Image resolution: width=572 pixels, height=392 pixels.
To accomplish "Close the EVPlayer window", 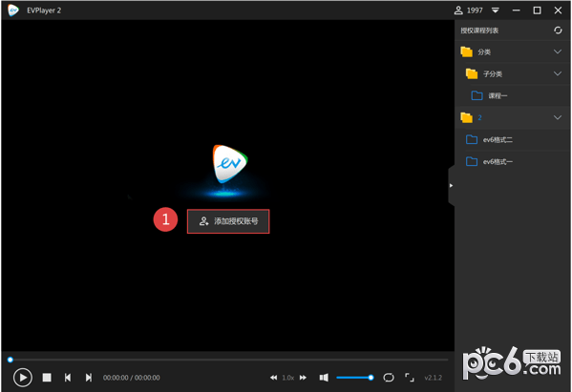I will click(558, 10).
